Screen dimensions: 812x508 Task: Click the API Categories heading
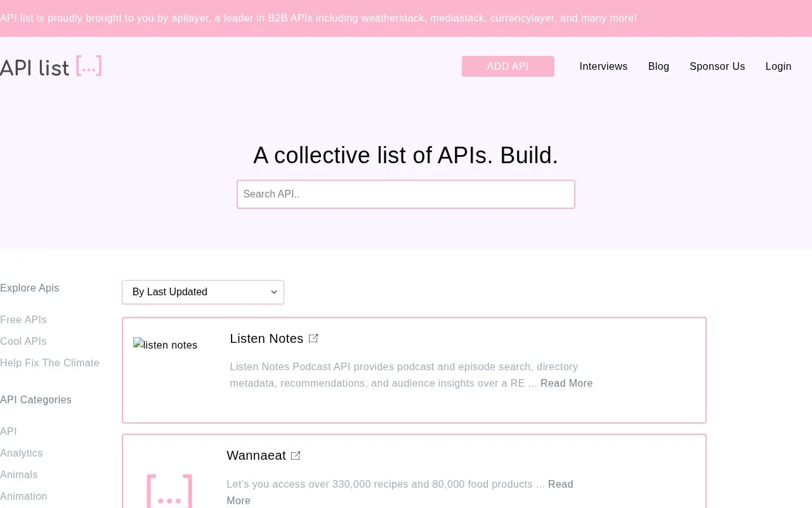[36, 399]
